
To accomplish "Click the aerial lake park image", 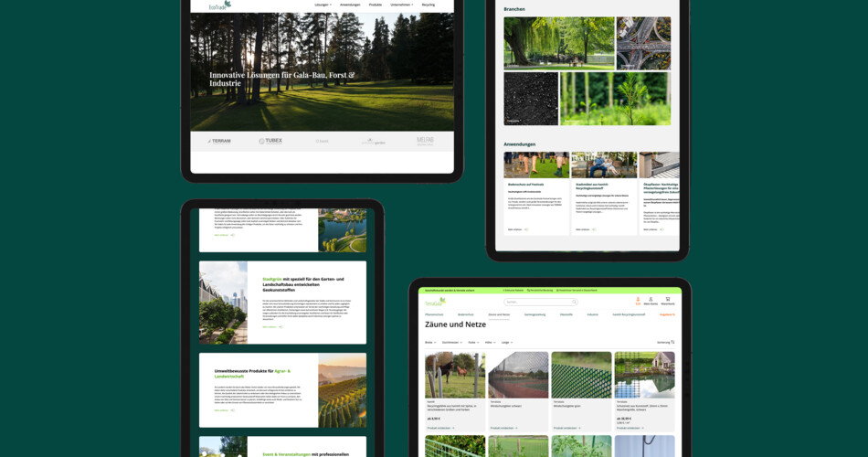I will pyautogui.click(x=342, y=230).
